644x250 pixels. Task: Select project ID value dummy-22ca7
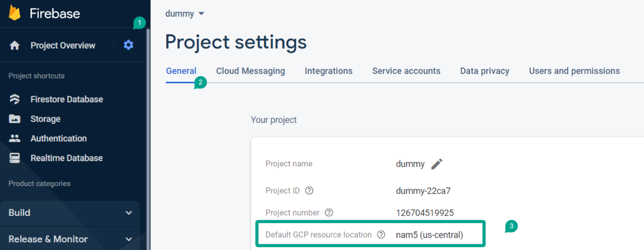423,191
